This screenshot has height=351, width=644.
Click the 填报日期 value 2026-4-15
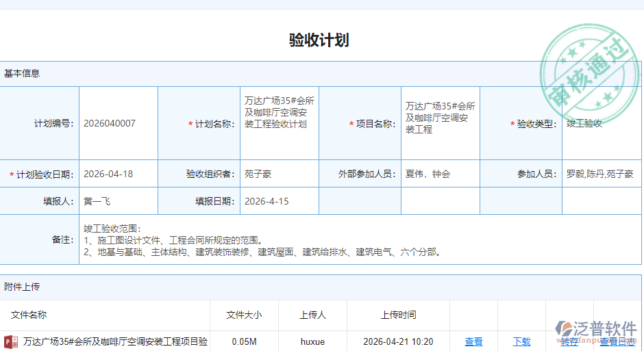coord(267,201)
